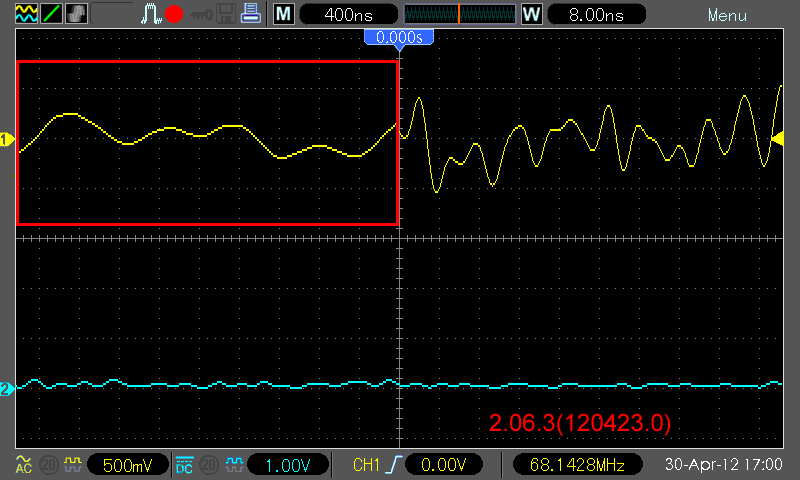This screenshot has height=480, width=800.
Task: Select the green diagonal line icon
Action: coord(51,14)
